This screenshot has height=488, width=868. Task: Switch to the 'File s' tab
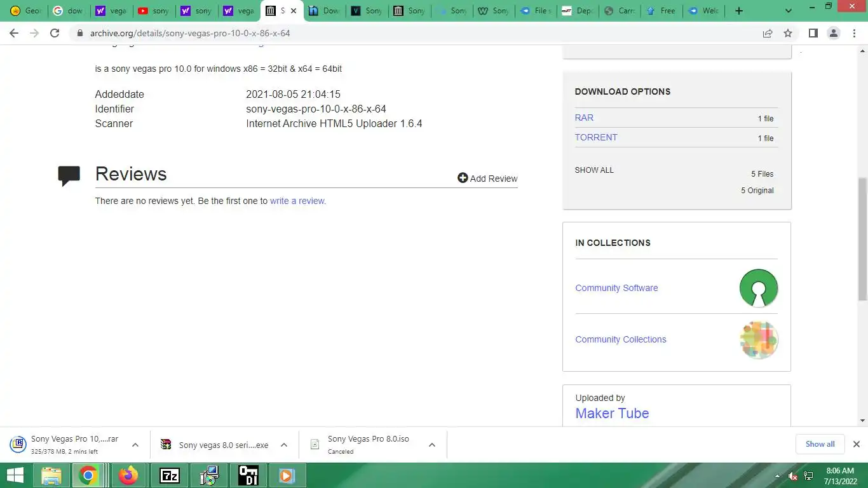click(535, 11)
